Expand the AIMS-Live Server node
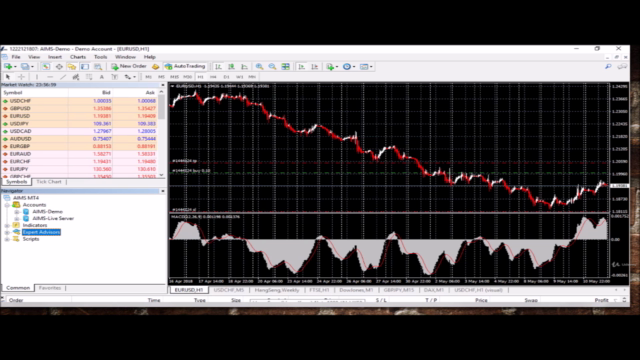The height and width of the screenshot is (360, 640). 17,218
